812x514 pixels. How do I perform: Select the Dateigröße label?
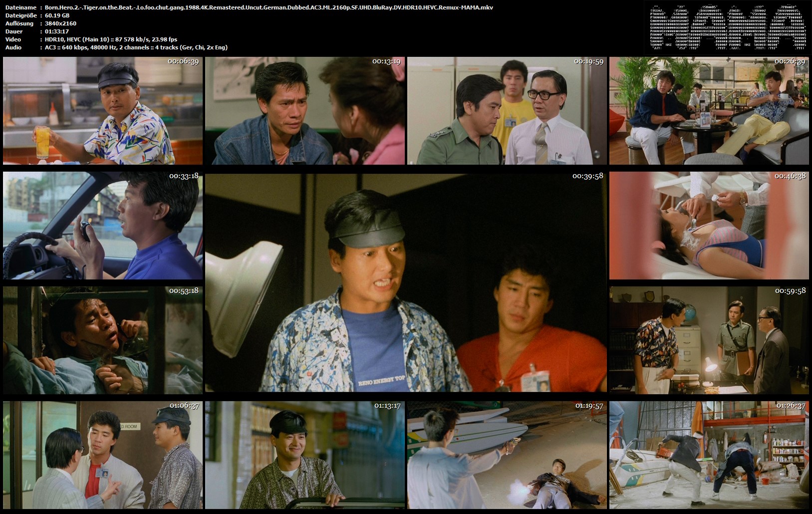pyautogui.click(x=21, y=15)
